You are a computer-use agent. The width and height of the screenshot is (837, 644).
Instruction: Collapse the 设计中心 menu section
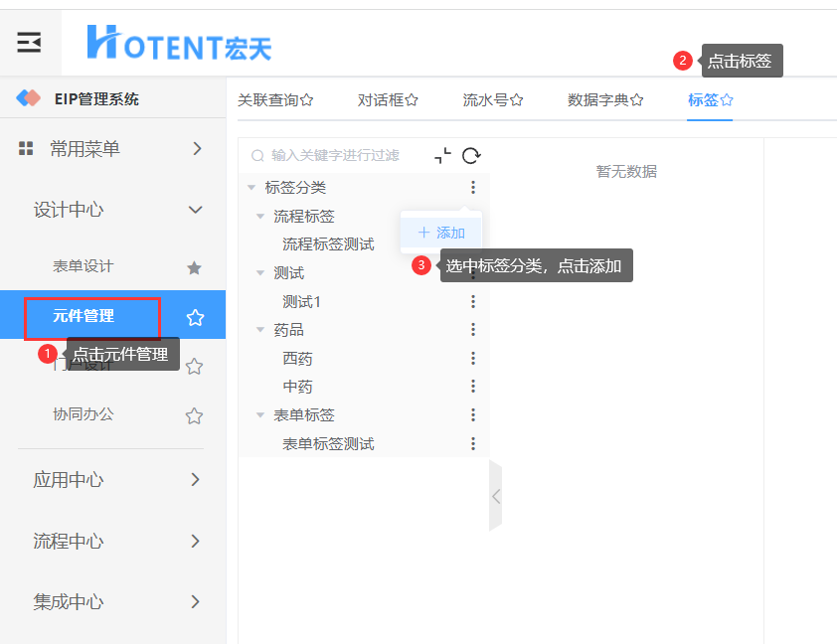[195, 210]
